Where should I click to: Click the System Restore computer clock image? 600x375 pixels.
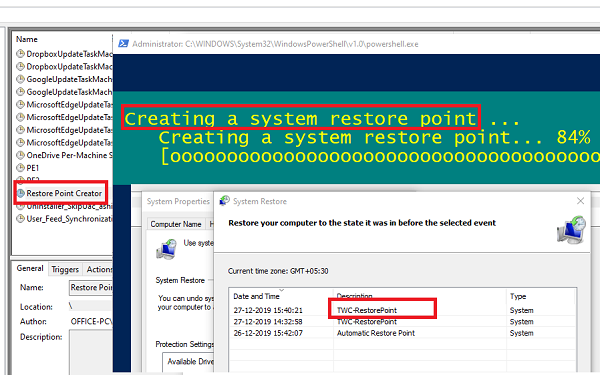pos(571,230)
